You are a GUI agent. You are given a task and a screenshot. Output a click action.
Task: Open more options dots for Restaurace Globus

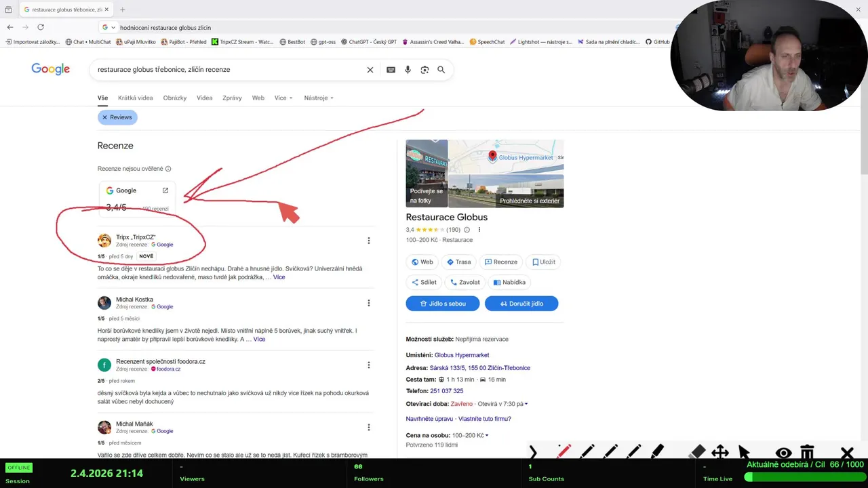point(479,230)
